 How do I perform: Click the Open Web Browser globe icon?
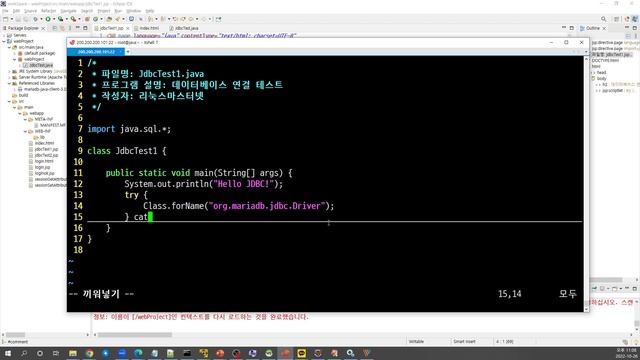[x=131, y=19]
